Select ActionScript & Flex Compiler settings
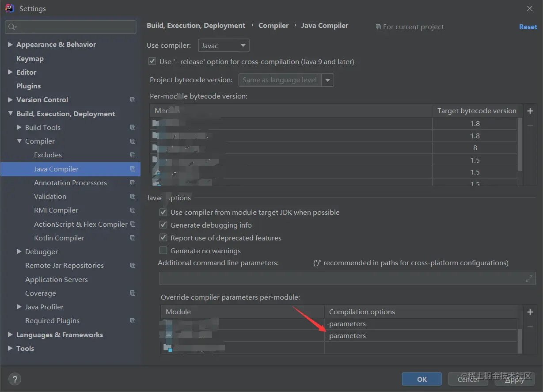The width and height of the screenshot is (543, 392). click(x=81, y=224)
